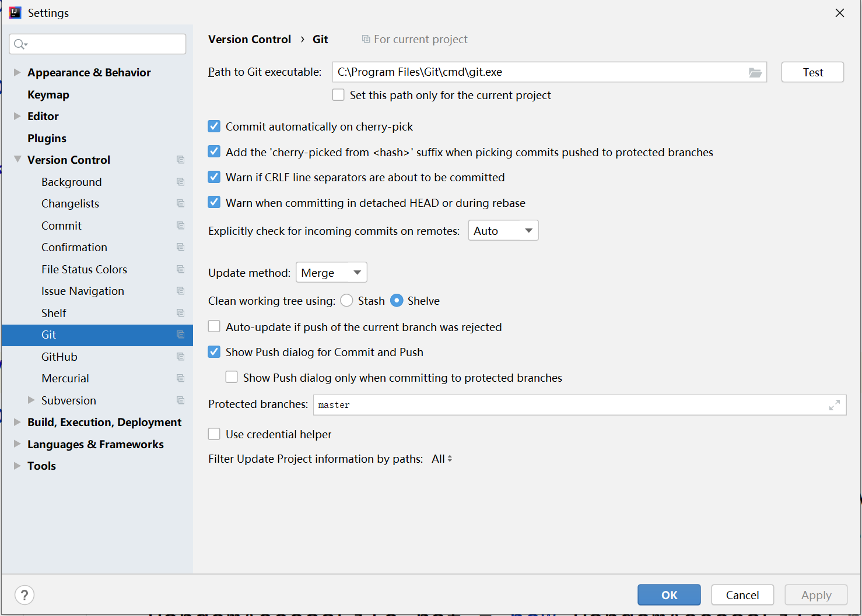862x616 pixels.
Task: Select the Stash radio button
Action: pyautogui.click(x=347, y=301)
